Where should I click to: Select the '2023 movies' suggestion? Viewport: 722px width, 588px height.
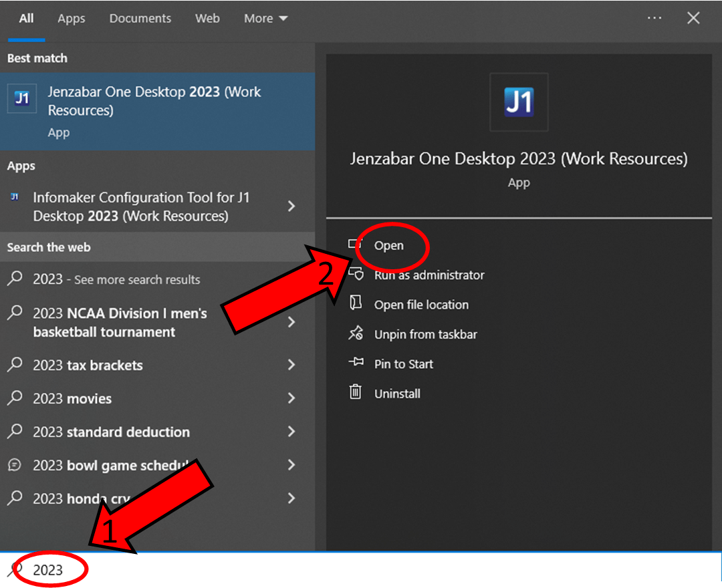point(158,398)
